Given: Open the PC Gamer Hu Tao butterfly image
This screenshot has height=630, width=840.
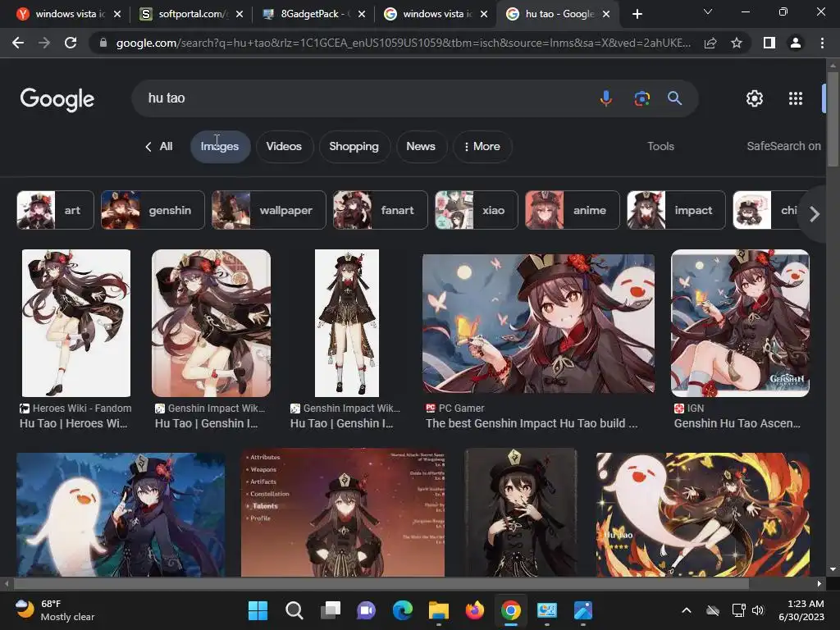Looking at the screenshot, I should tap(538, 323).
